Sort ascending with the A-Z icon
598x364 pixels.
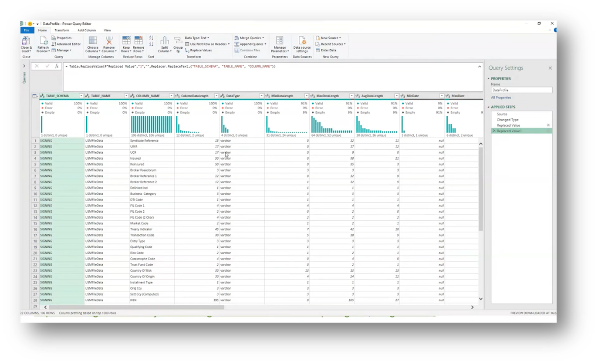pos(151,38)
